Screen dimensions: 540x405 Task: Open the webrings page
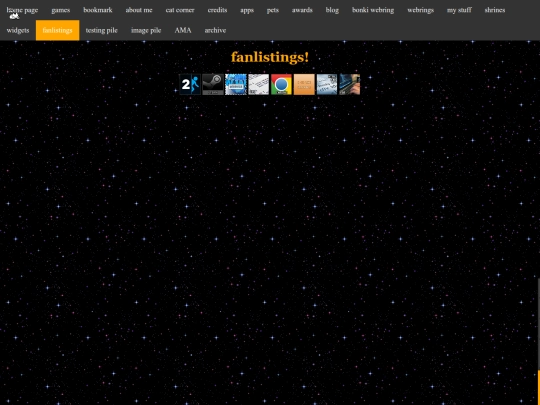420,10
